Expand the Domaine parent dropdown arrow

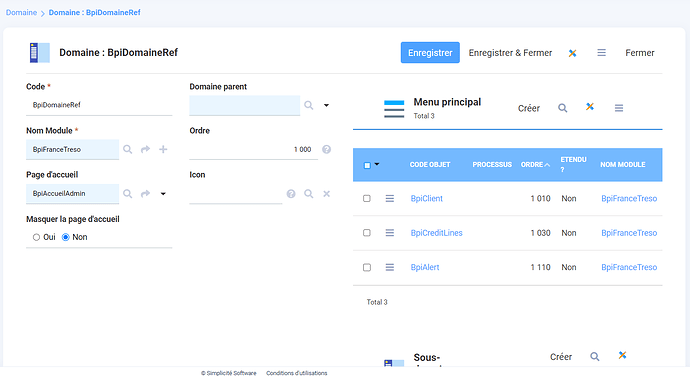coord(327,105)
